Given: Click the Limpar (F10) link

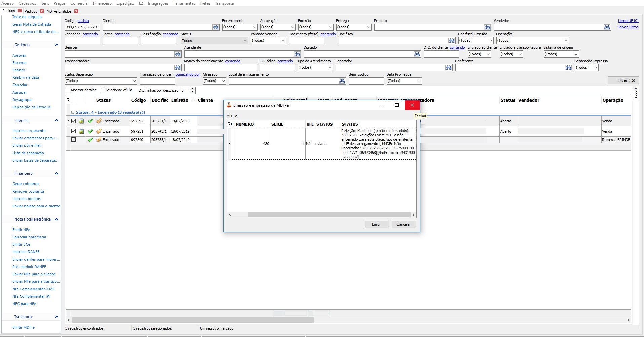Looking at the screenshot, I should (x=628, y=21).
